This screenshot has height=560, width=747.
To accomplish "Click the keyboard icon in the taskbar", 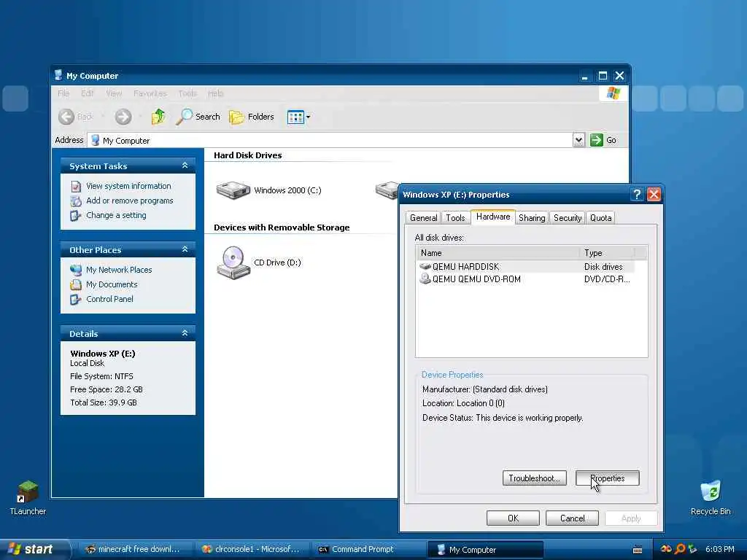I will point(638,550).
